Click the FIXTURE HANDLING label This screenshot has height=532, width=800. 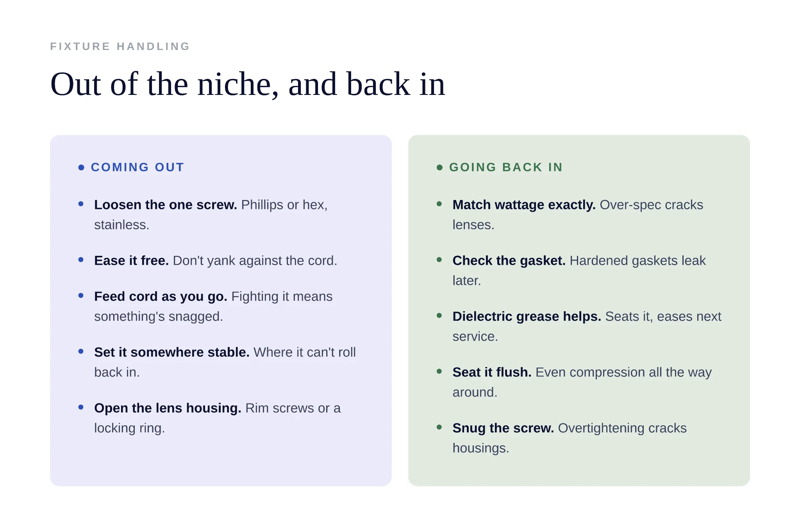[120, 46]
